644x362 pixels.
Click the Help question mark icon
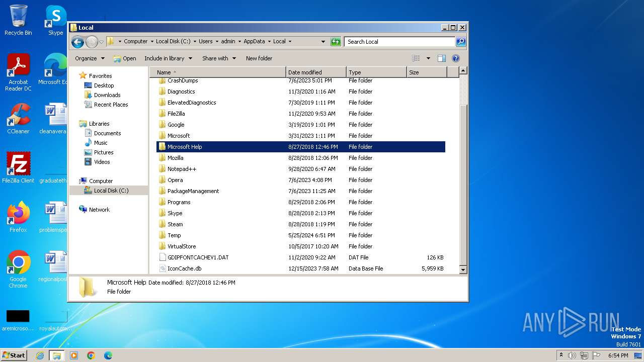click(x=456, y=58)
